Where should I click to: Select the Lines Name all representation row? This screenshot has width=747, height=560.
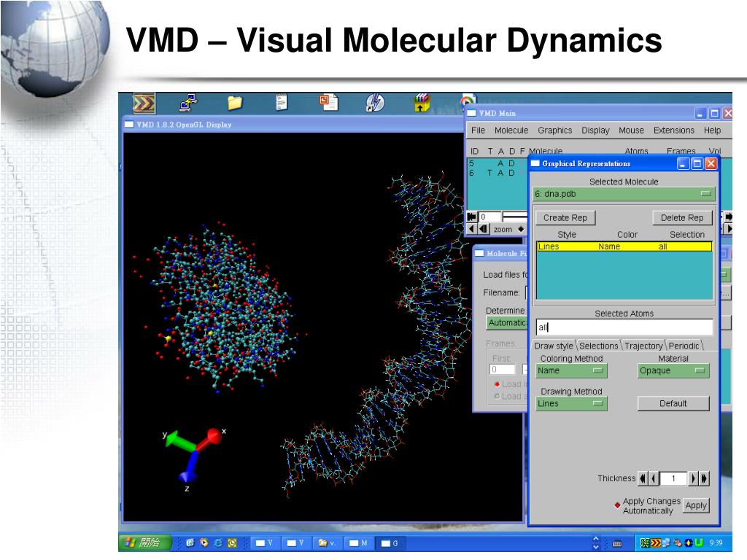(624, 246)
